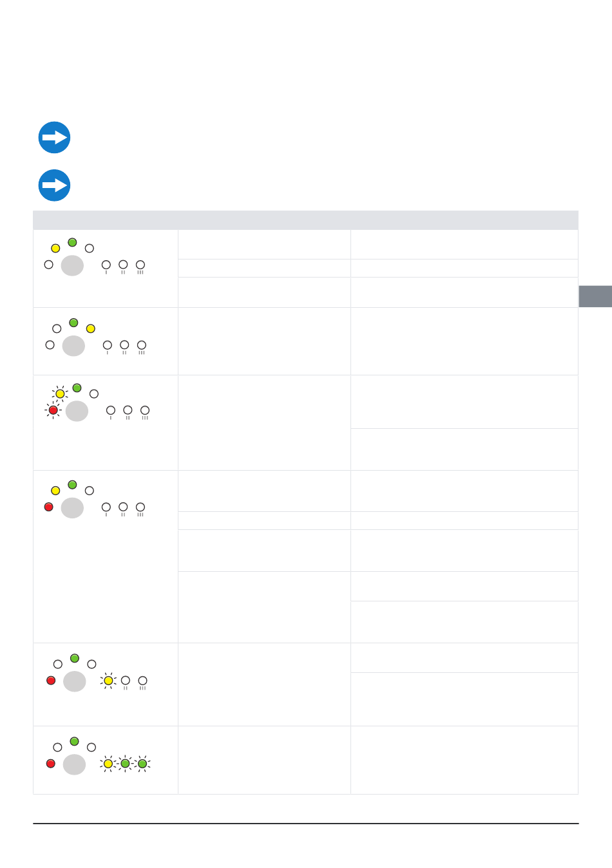Click flashing yellow level LED in fifth diagram

click(x=108, y=681)
